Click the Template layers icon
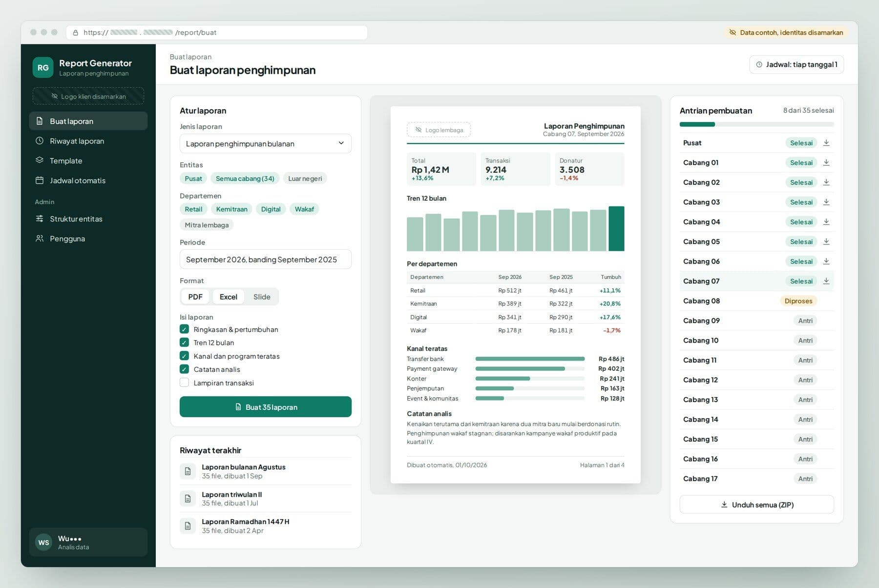Image resolution: width=879 pixels, height=588 pixels. [x=40, y=160]
